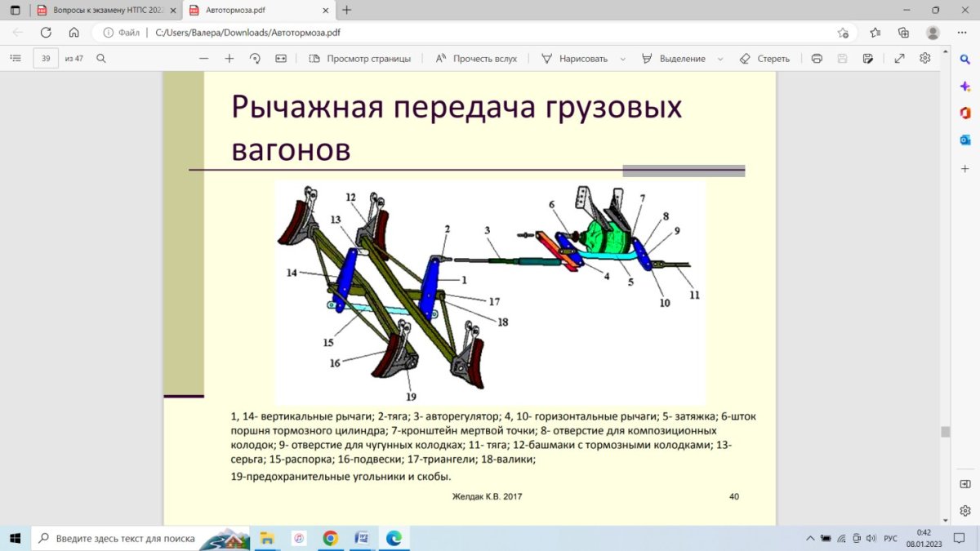
Task: Reload the page with refresh button
Action: 46,33
